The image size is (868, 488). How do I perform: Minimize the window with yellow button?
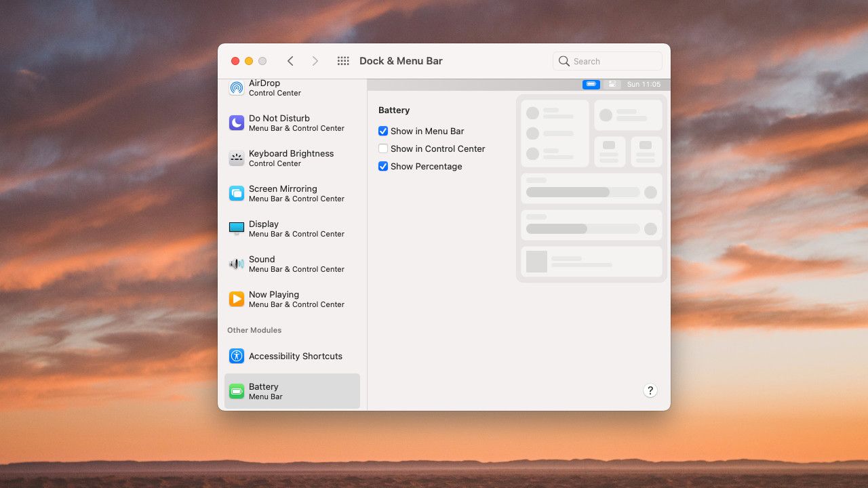click(x=249, y=61)
